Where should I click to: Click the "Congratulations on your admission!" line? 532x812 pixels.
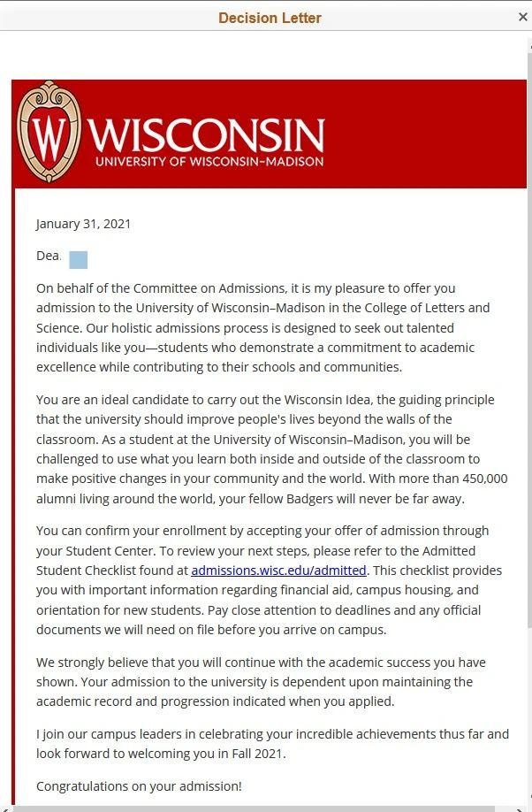pyautogui.click(x=139, y=785)
